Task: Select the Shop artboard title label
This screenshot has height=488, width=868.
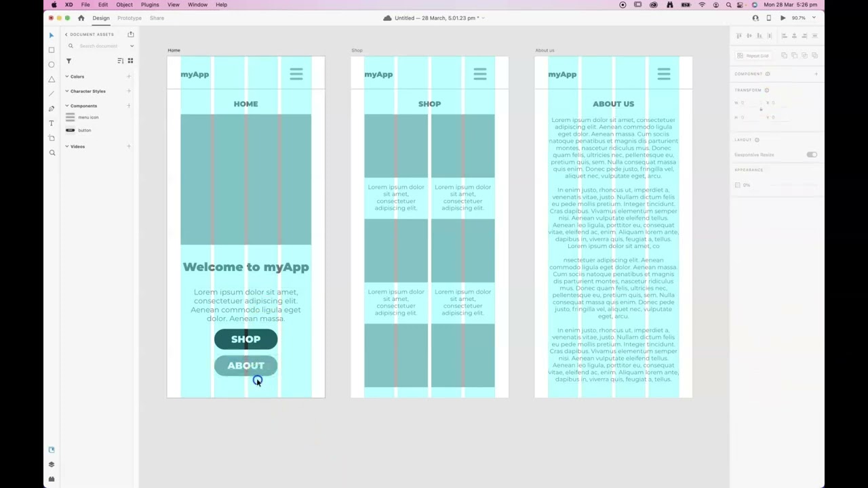Action: 357,50
